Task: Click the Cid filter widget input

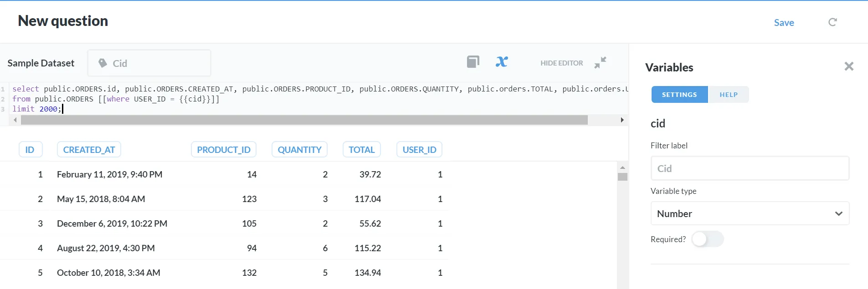Action: [x=149, y=63]
